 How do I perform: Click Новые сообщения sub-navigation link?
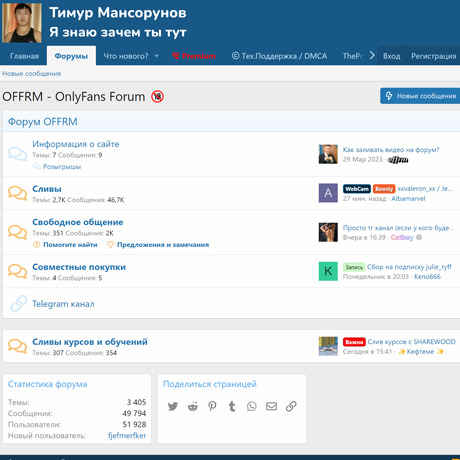click(x=32, y=73)
